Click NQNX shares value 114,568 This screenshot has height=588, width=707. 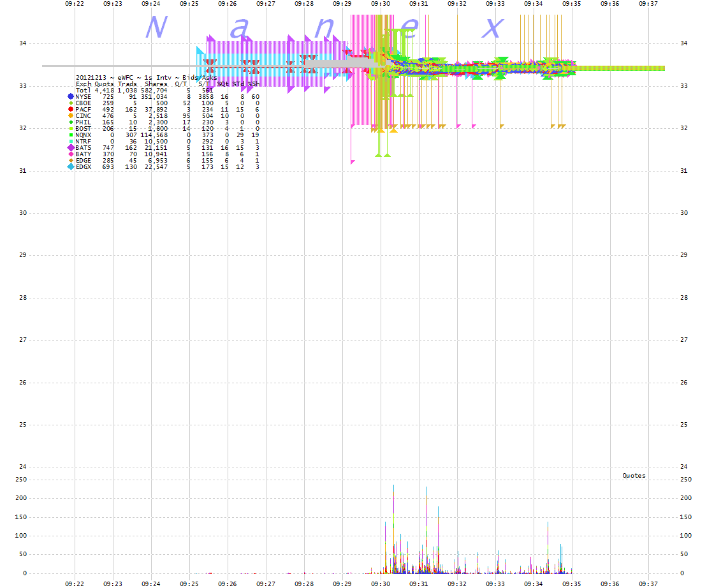coord(154,135)
